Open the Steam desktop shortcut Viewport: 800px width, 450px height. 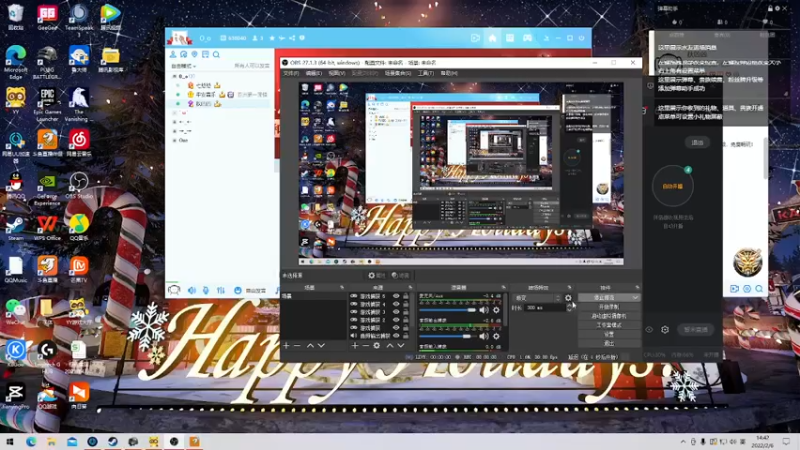pyautogui.click(x=15, y=228)
